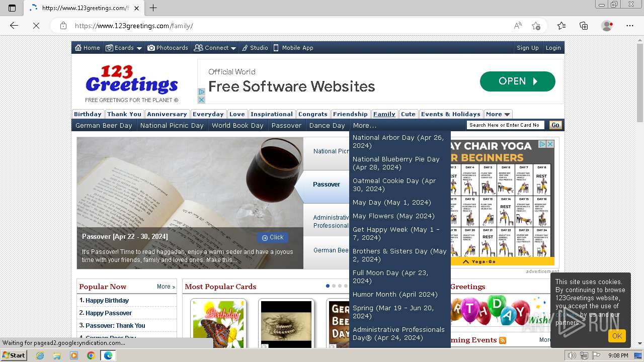Image resolution: width=644 pixels, height=362 pixels.
Task: Launch Internet Explorer from the taskbar
Action: 40,355
